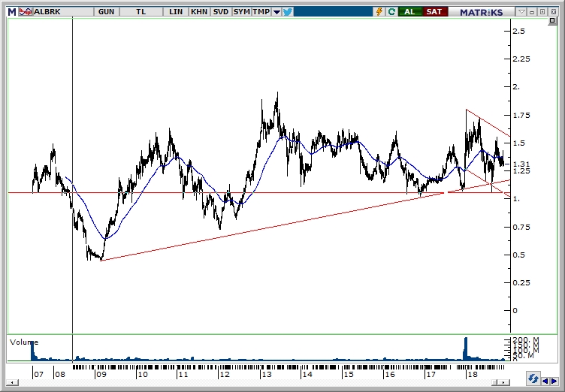Select the 09 year marker on time axis
565x392 pixels.
click(101, 374)
